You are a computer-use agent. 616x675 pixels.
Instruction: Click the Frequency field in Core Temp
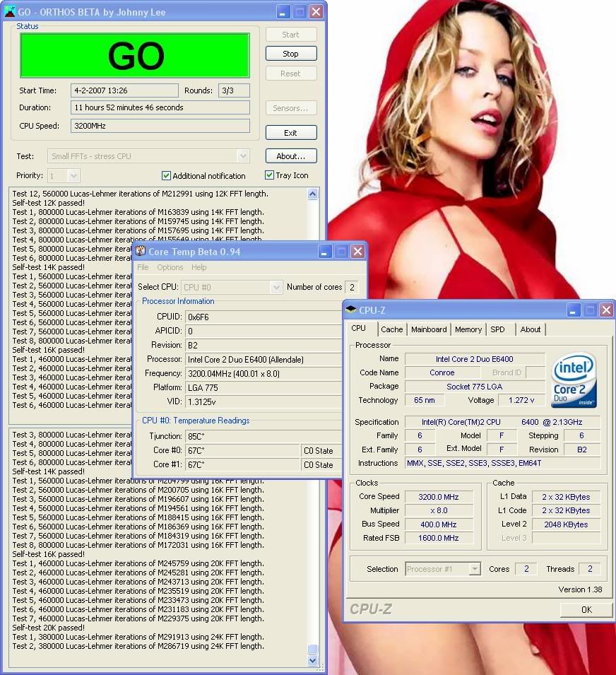click(x=263, y=374)
